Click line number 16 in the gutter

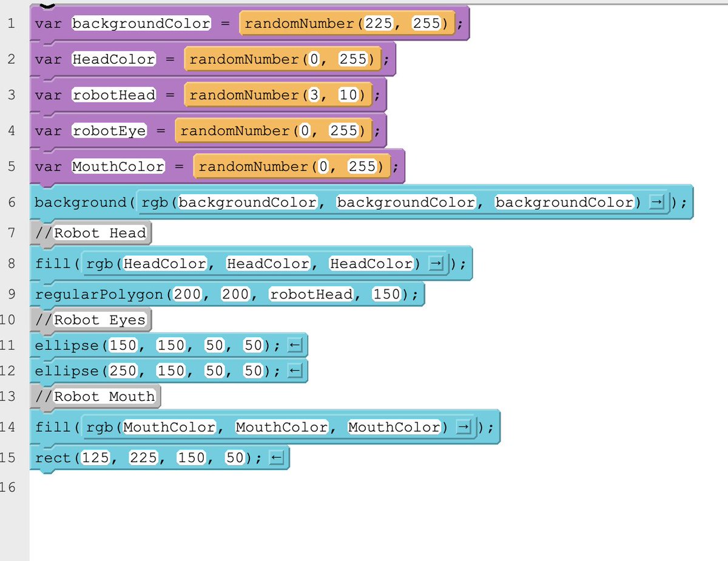click(8, 486)
